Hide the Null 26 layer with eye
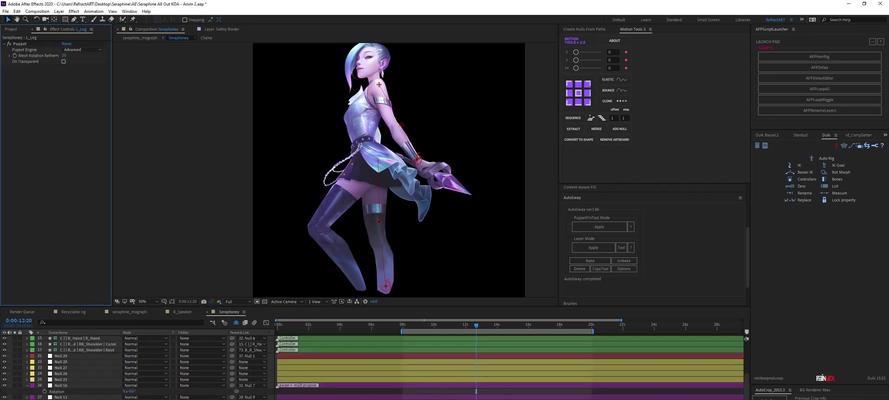 5,373
